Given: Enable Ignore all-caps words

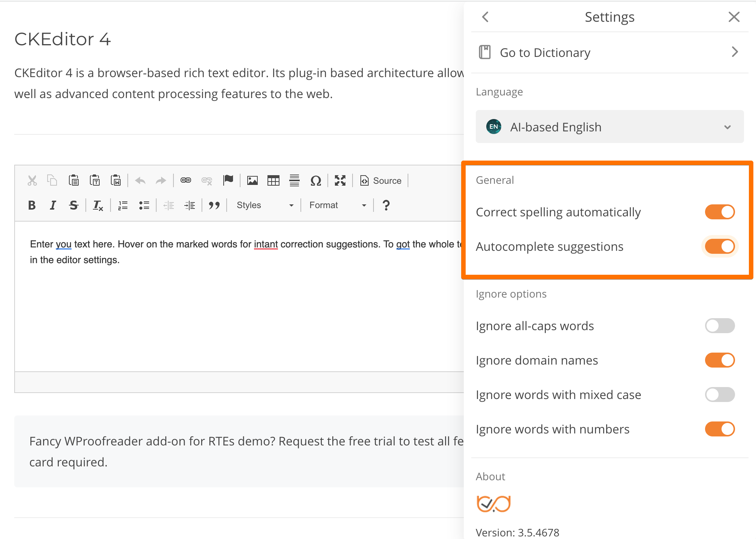Looking at the screenshot, I should tap(719, 326).
